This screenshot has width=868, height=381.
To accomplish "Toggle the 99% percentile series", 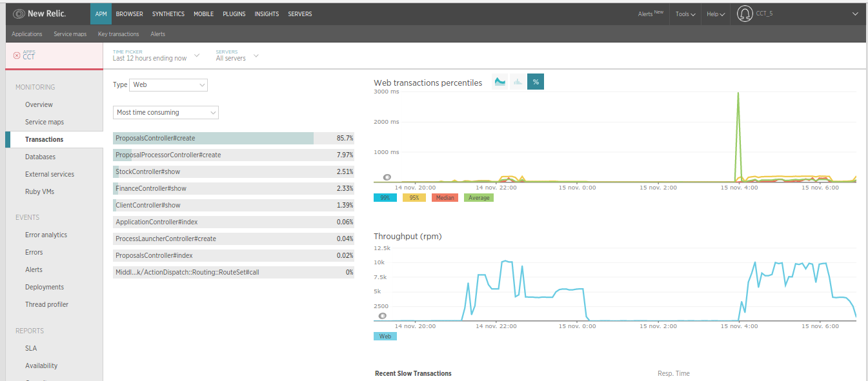I will (385, 198).
